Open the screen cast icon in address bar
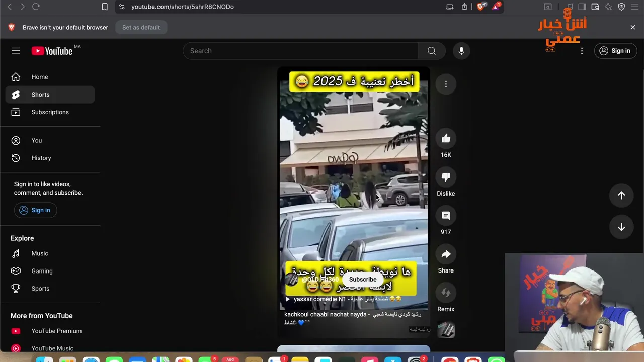The image size is (644, 362). point(450,7)
